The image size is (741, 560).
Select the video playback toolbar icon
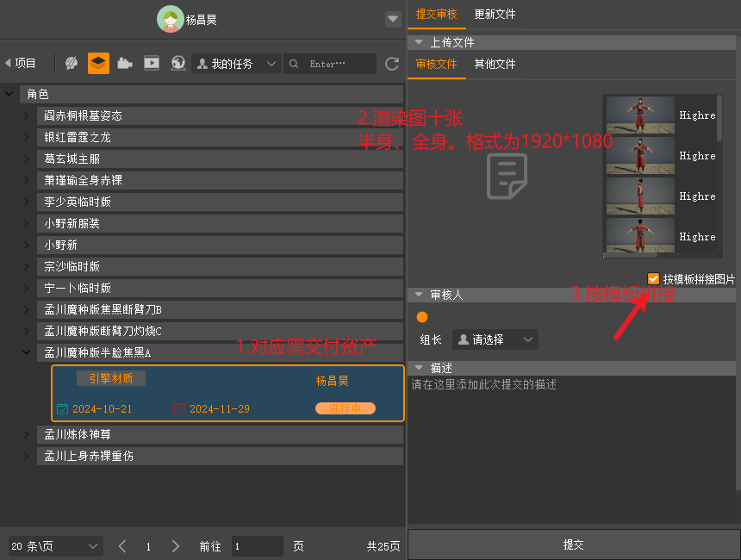[152, 64]
